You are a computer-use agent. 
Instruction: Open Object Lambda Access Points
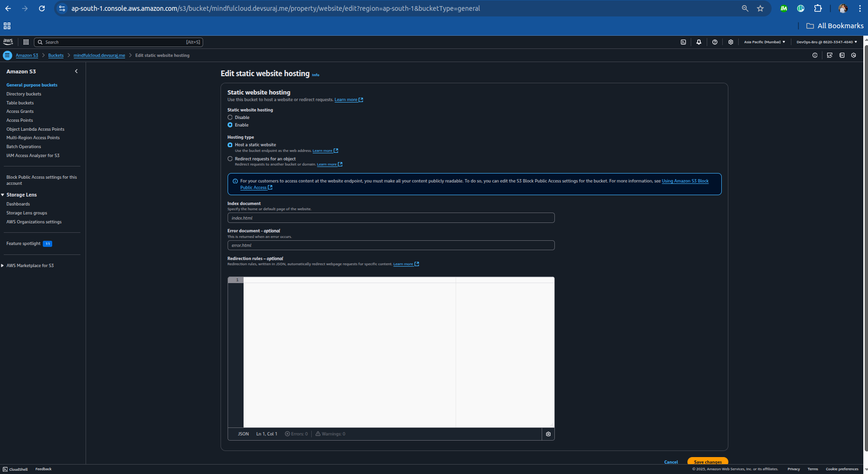pos(36,129)
